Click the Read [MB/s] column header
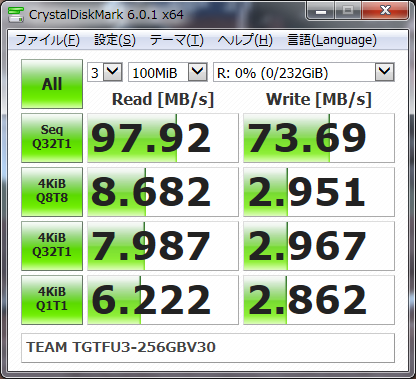The height and width of the screenshot is (379, 416). 163,99
